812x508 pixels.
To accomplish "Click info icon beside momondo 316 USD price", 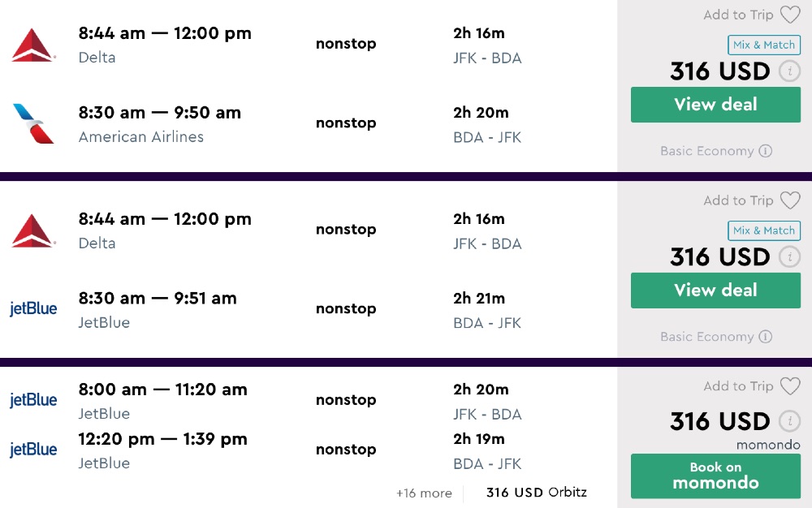I will tap(788, 421).
